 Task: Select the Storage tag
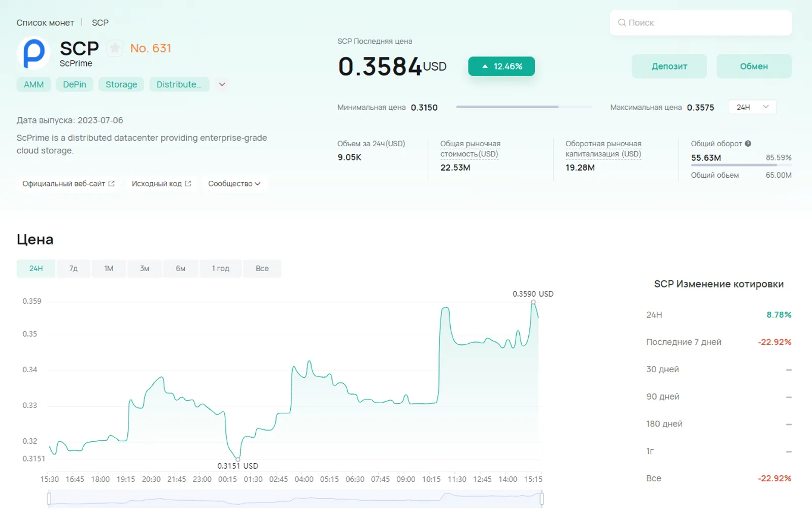121,84
